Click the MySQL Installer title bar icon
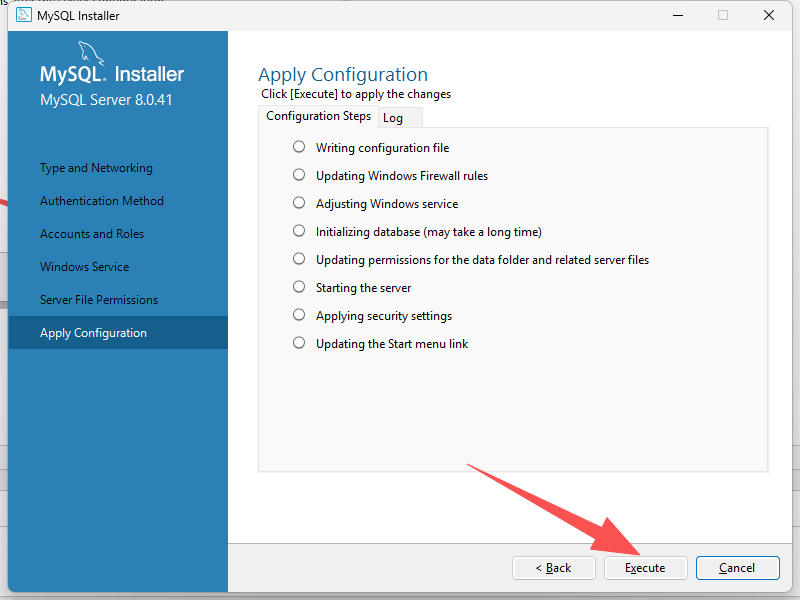The width and height of the screenshot is (800, 600). pyautogui.click(x=23, y=15)
